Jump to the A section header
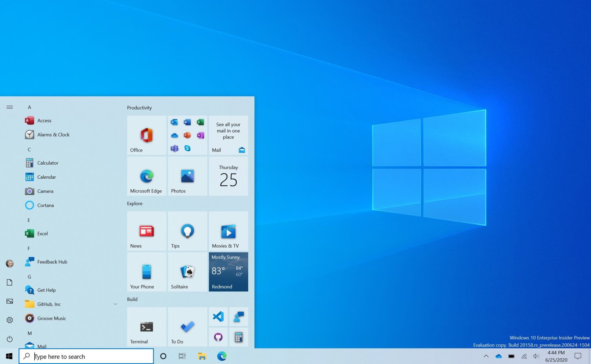Screen dimensions: 591x364 pyautogui.click(x=29, y=107)
